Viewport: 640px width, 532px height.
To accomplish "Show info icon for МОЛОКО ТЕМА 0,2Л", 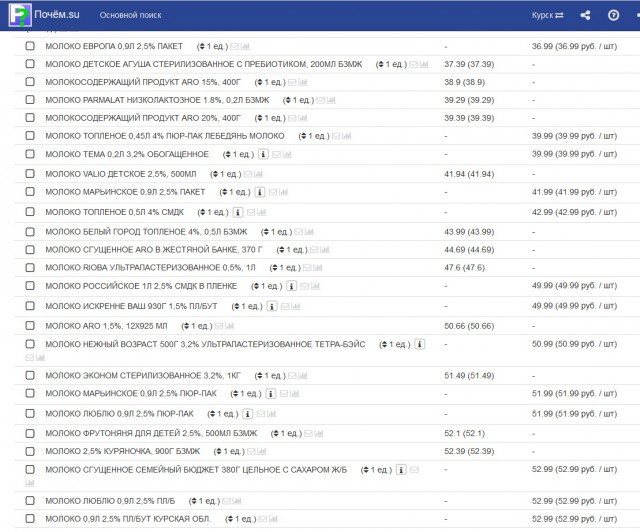I will [x=263, y=154].
